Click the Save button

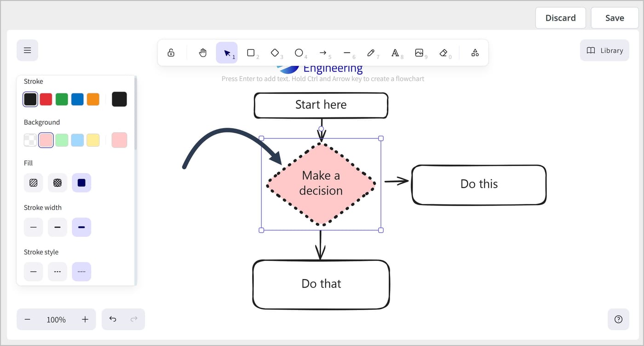click(x=615, y=18)
